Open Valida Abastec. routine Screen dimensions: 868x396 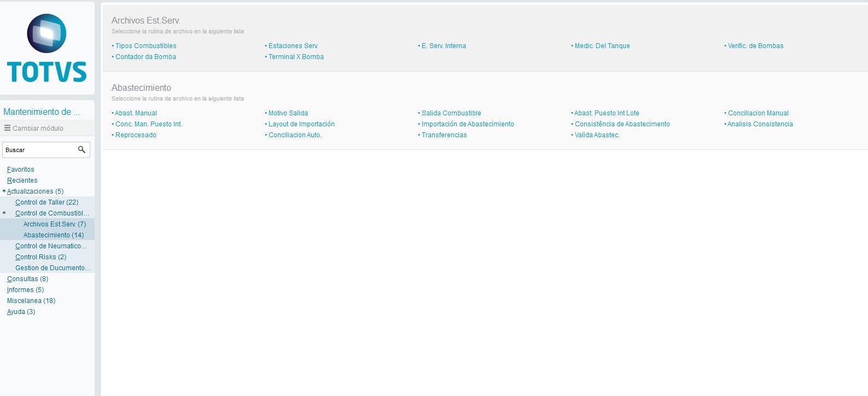tap(597, 135)
